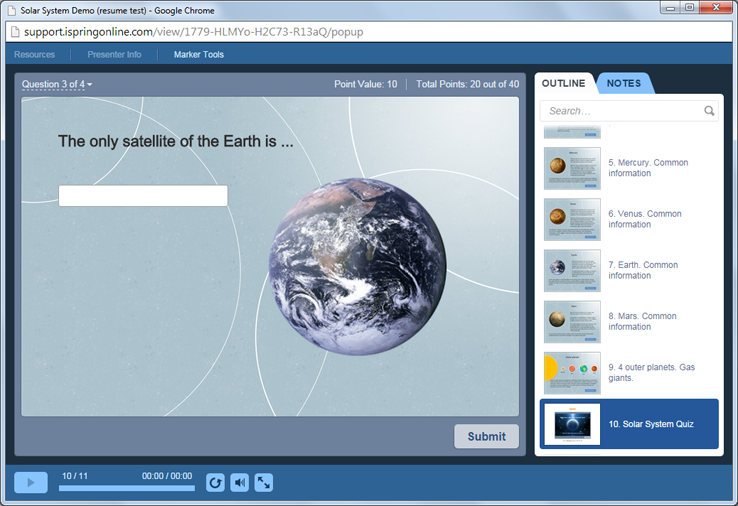738x506 pixels.
Task: Open the Marker Tools menu
Action: (x=199, y=55)
